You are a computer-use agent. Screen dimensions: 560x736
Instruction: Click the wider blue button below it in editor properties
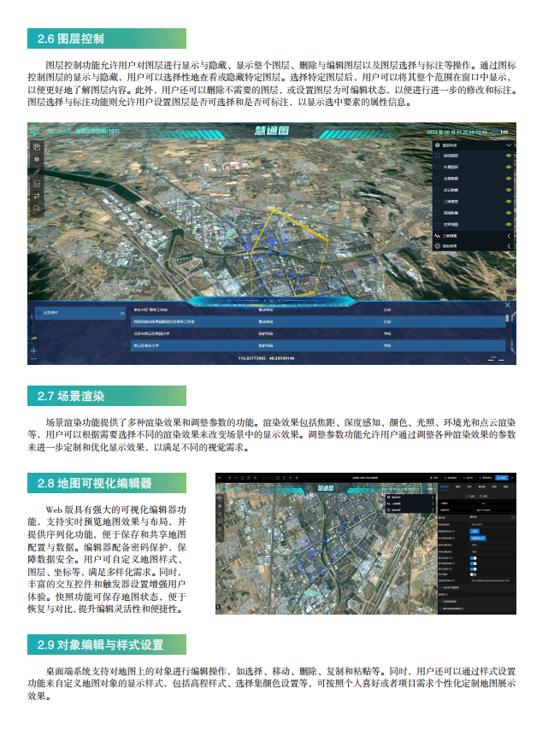pos(478,538)
